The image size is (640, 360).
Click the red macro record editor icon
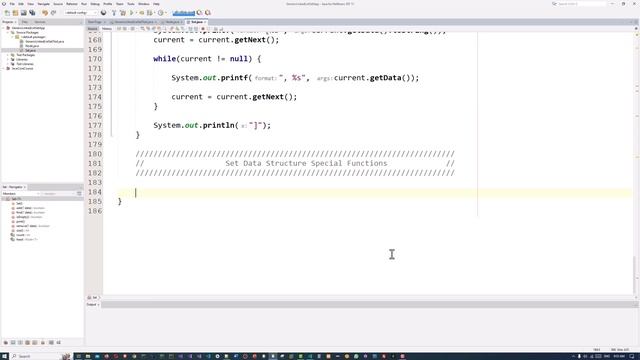click(x=203, y=29)
